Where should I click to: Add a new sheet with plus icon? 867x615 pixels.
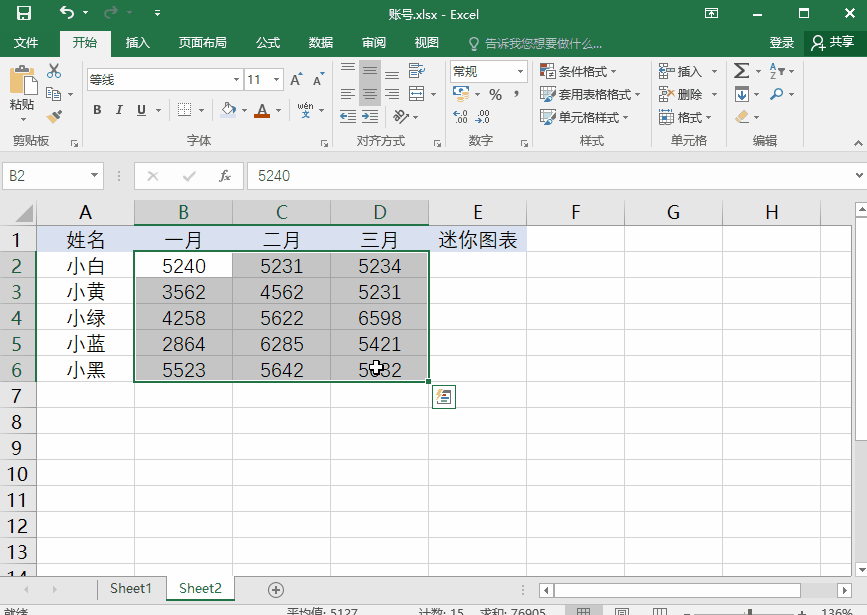(276, 590)
